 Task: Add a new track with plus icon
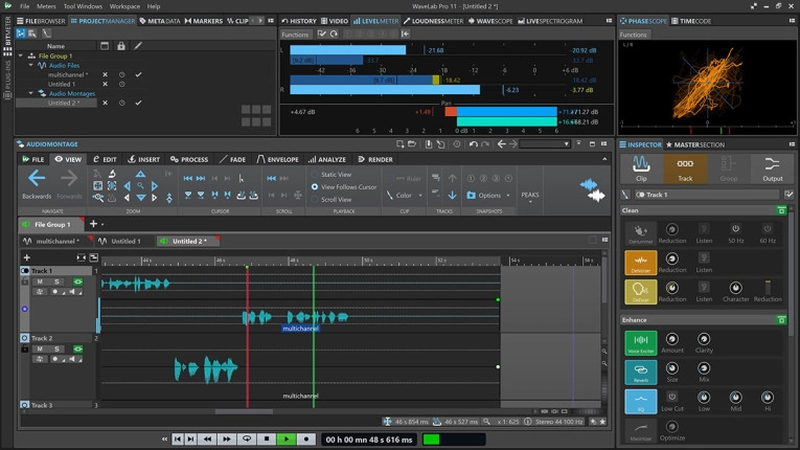pos(26,257)
